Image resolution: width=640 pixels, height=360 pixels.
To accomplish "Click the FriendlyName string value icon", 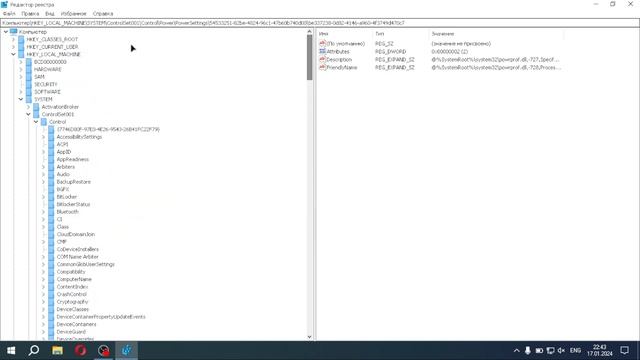I will [322, 67].
